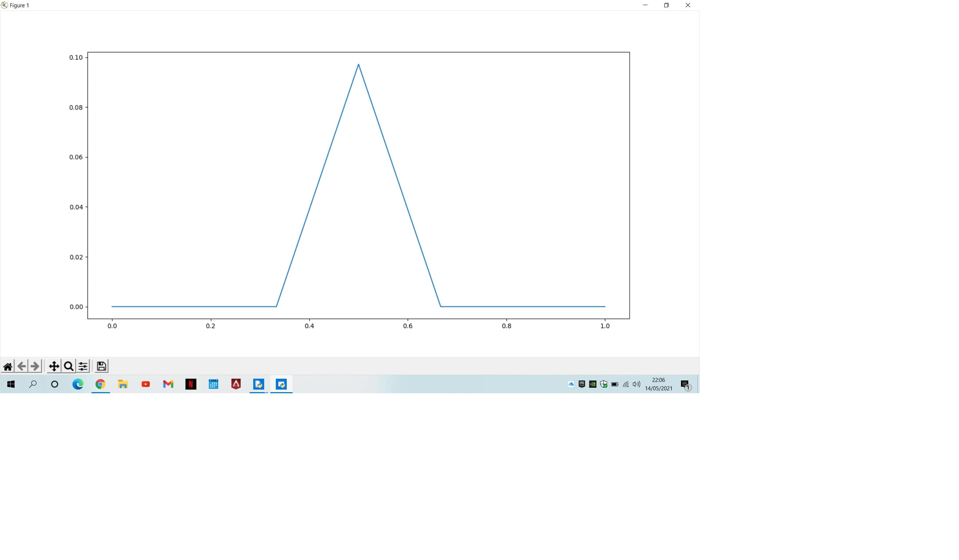Launch Netflix from taskbar
Screen dimensions: 959x560
(191, 384)
